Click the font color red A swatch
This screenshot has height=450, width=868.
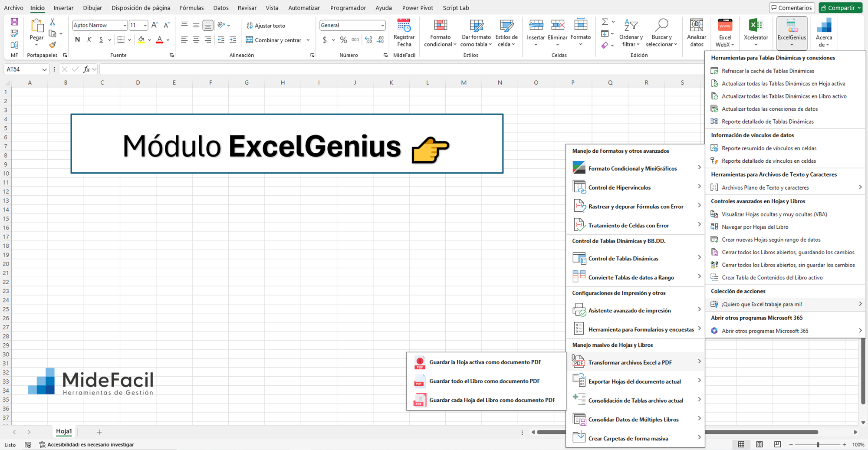pyautogui.click(x=159, y=40)
